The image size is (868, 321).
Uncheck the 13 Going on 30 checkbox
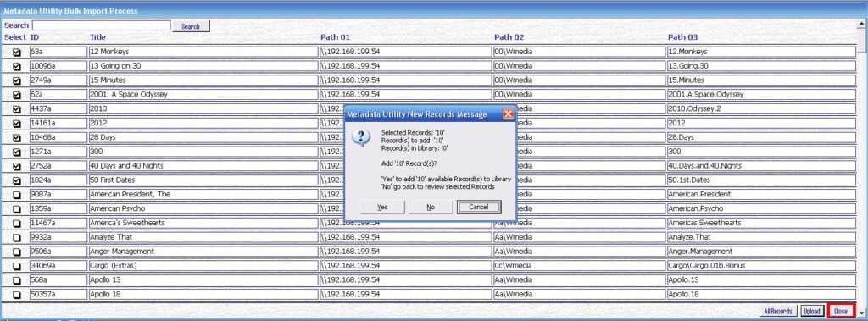point(17,66)
